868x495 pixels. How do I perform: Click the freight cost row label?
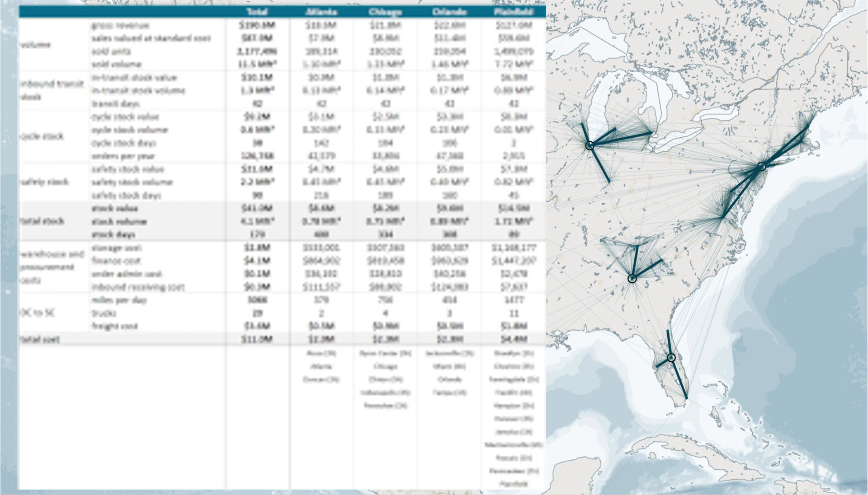pyautogui.click(x=114, y=326)
